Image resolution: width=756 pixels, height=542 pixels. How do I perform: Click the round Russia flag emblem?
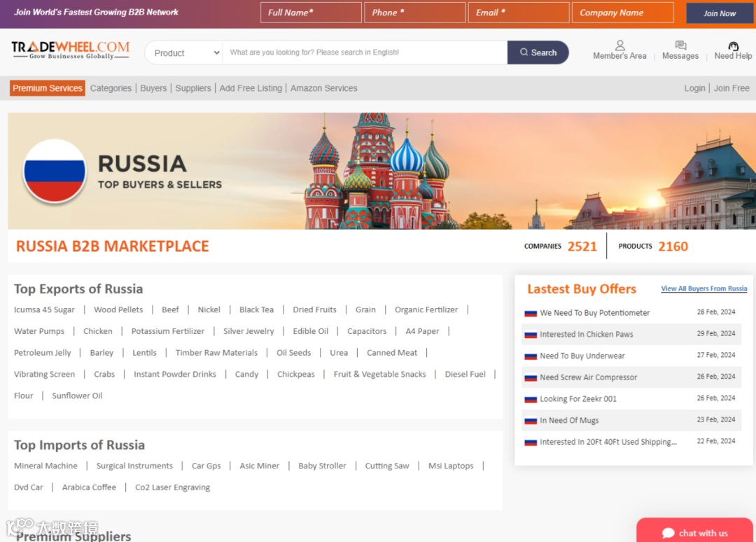55,171
